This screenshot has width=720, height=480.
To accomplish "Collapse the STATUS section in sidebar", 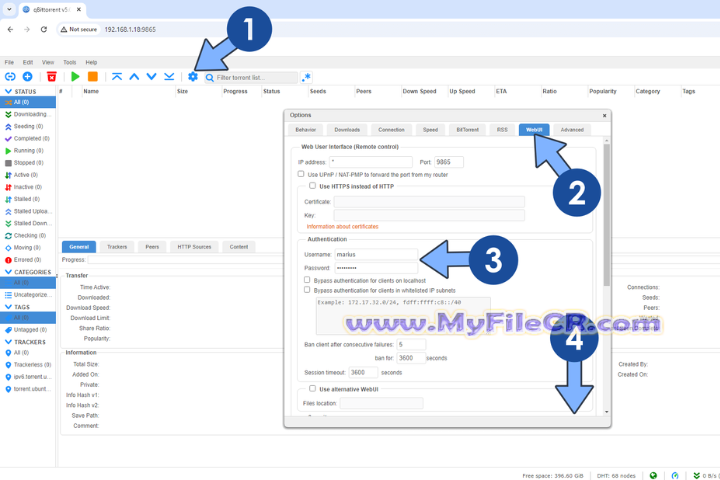I will coord(8,91).
